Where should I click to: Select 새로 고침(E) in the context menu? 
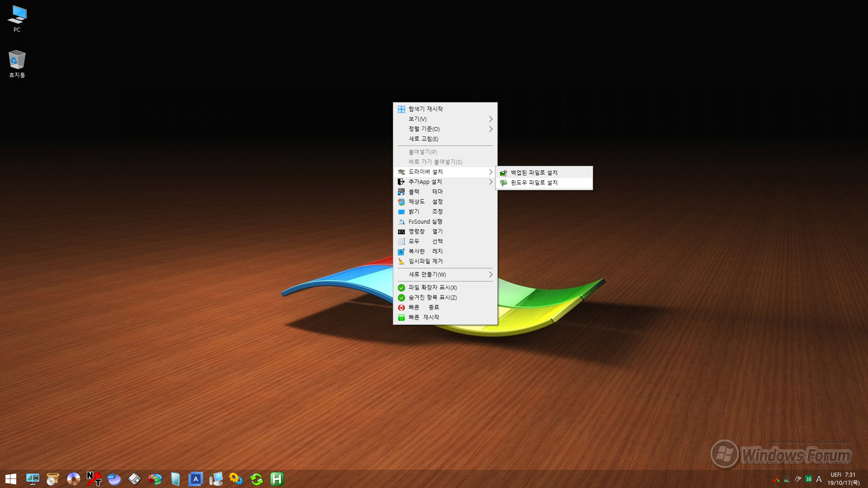(x=445, y=139)
